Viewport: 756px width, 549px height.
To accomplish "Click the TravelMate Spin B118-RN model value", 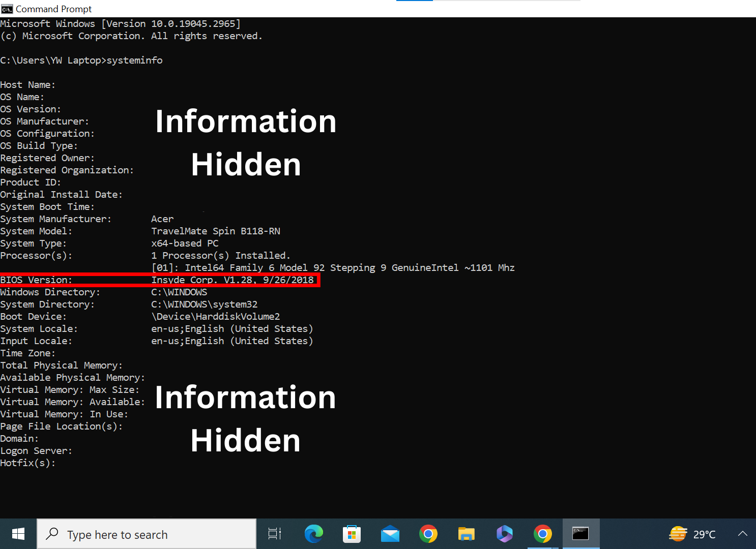I will click(216, 231).
